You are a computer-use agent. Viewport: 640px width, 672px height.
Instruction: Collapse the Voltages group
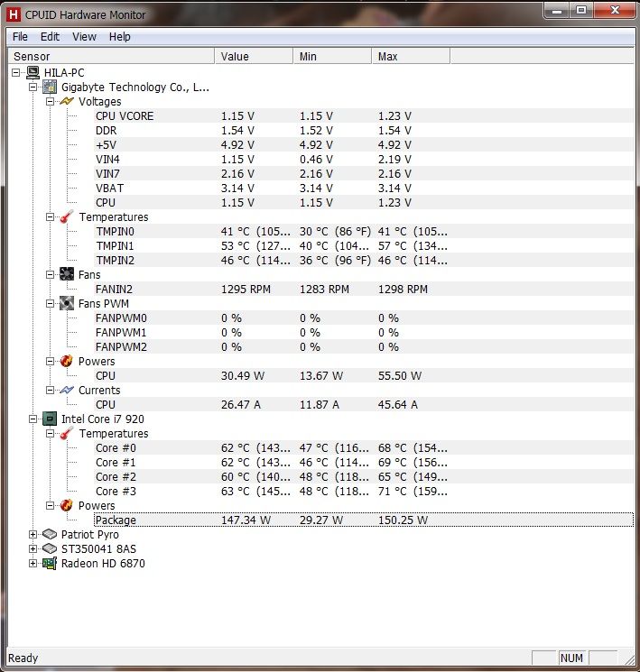pos(51,102)
